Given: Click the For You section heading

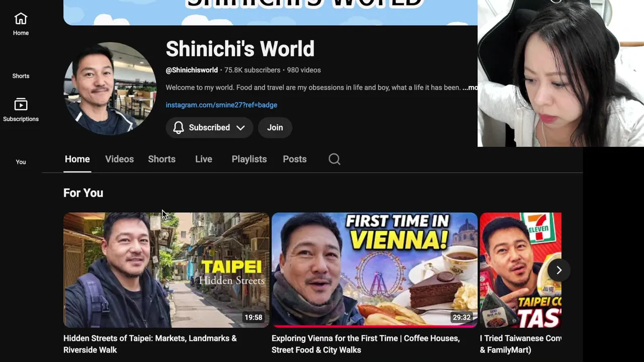Looking at the screenshot, I should pyautogui.click(x=83, y=193).
